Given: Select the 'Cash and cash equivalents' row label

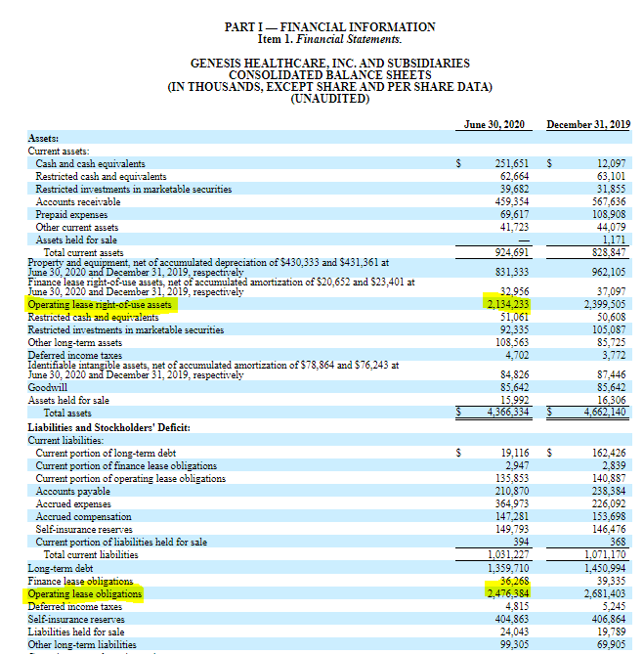Looking at the screenshot, I should pos(91,163).
